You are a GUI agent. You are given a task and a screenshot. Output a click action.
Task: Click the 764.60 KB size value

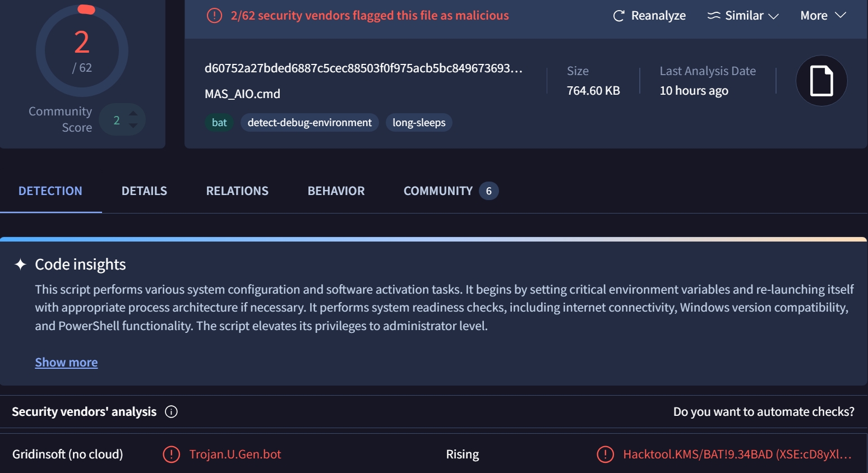point(593,91)
